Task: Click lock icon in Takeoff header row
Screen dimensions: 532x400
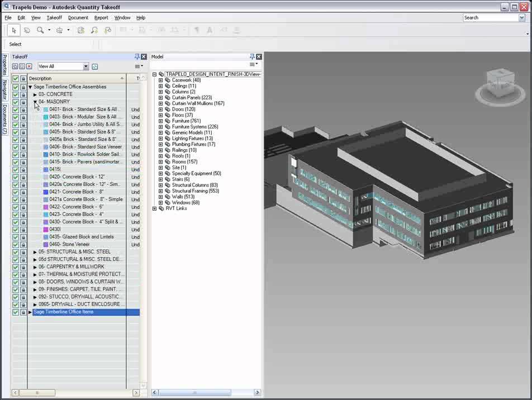Action: click(23, 79)
